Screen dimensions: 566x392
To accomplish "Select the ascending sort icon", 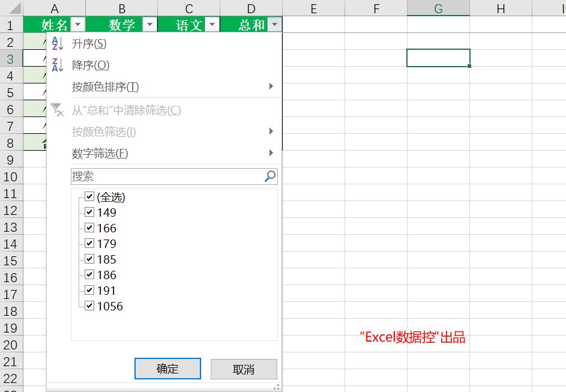I will click(x=57, y=44).
